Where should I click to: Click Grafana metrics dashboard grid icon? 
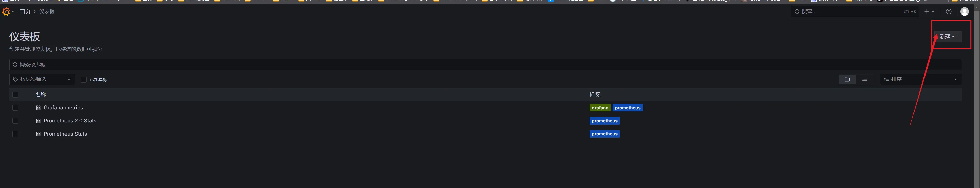(x=38, y=108)
